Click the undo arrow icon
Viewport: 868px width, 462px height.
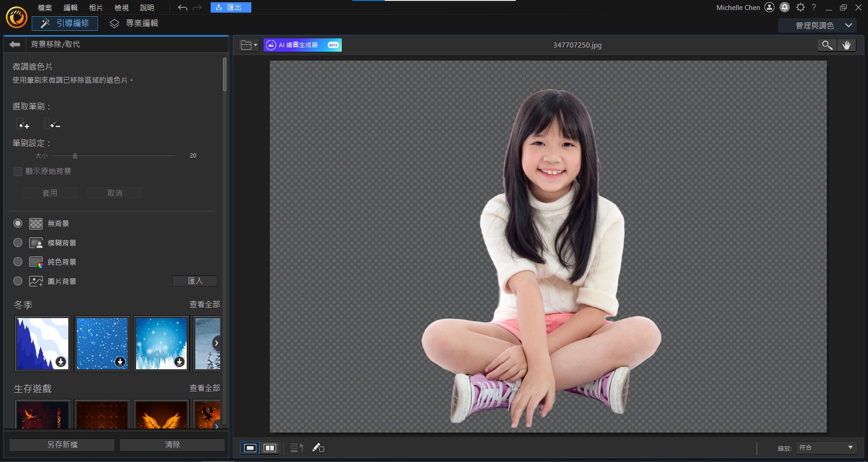pos(183,8)
